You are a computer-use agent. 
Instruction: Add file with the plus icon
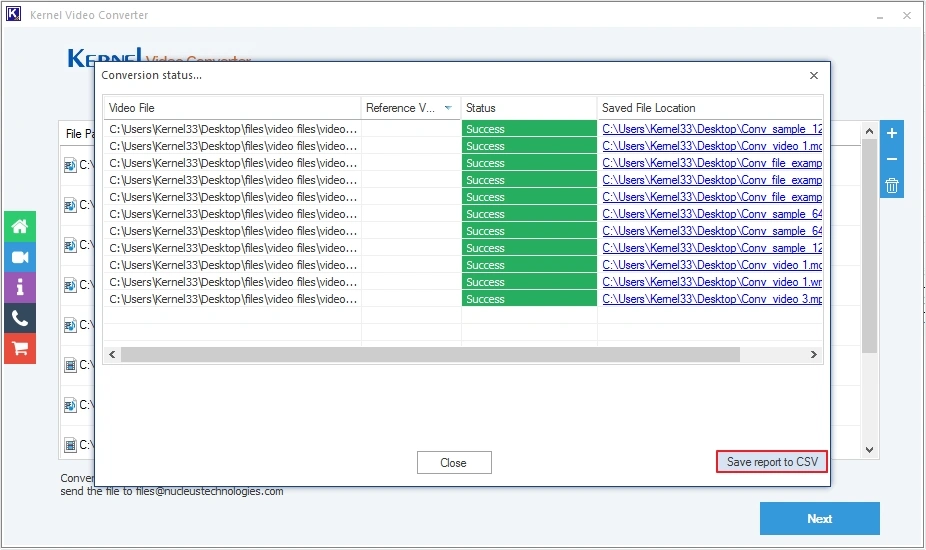tap(892, 134)
